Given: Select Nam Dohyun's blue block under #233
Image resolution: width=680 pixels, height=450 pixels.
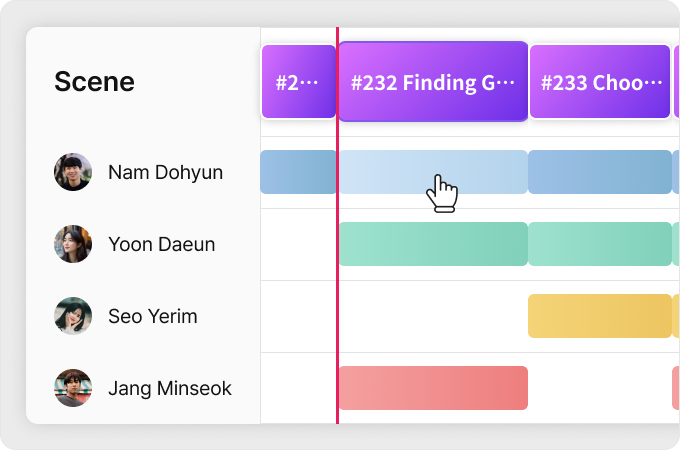Looking at the screenshot, I should pos(599,172).
